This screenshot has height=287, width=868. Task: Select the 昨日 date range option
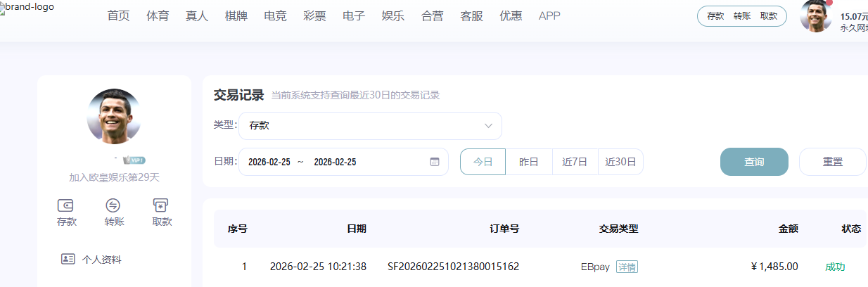pos(529,162)
